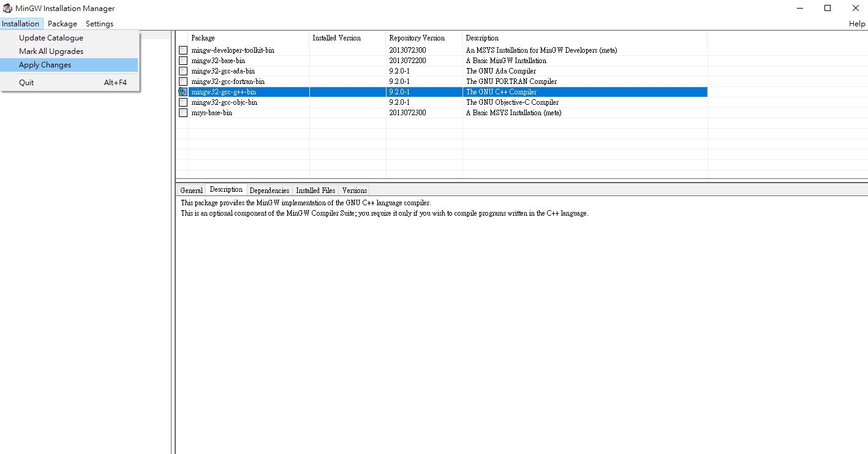Select the mingw32-gcc-g++-bin package name

click(x=224, y=92)
